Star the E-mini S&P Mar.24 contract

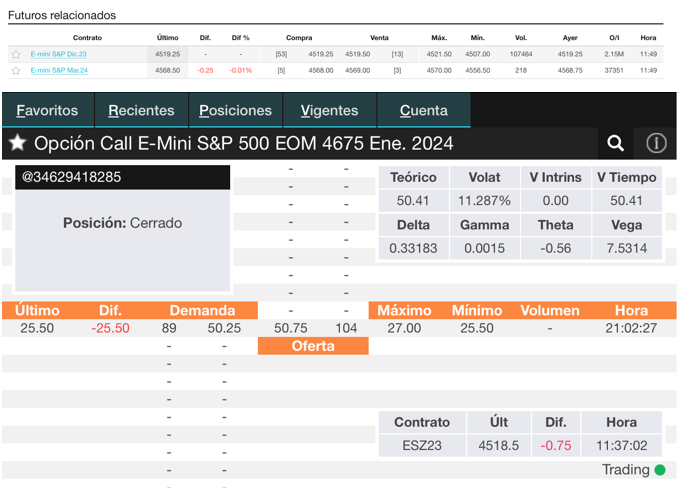pyautogui.click(x=16, y=71)
